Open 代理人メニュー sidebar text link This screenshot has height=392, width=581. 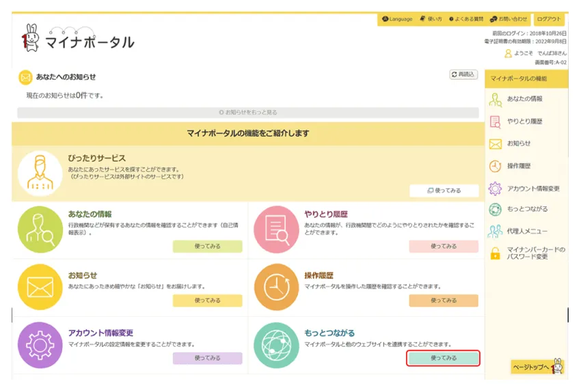[x=527, y=231]
